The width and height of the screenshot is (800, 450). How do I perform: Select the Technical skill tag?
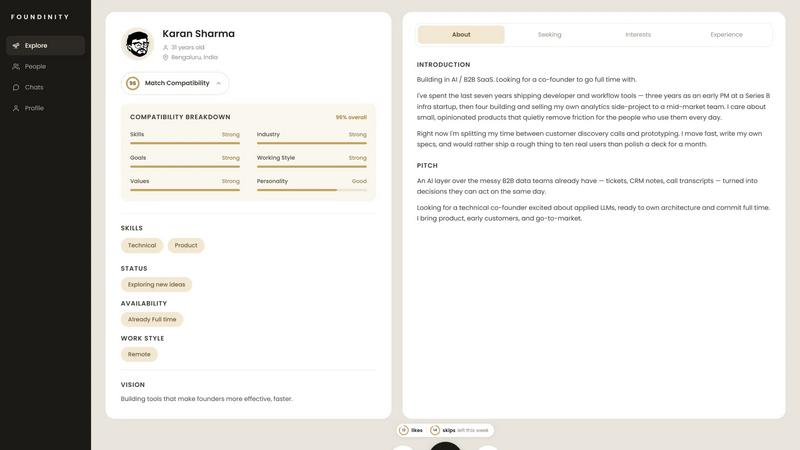coord(142,245)
